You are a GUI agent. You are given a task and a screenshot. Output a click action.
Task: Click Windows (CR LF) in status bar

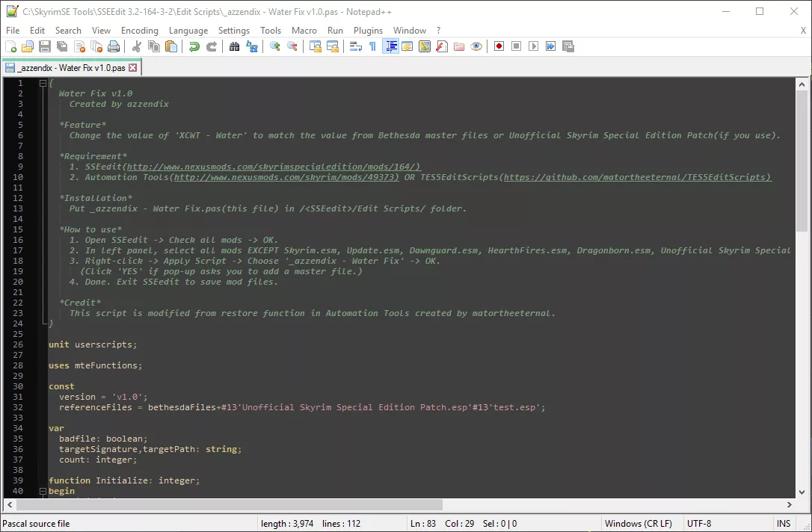(638, 524)
